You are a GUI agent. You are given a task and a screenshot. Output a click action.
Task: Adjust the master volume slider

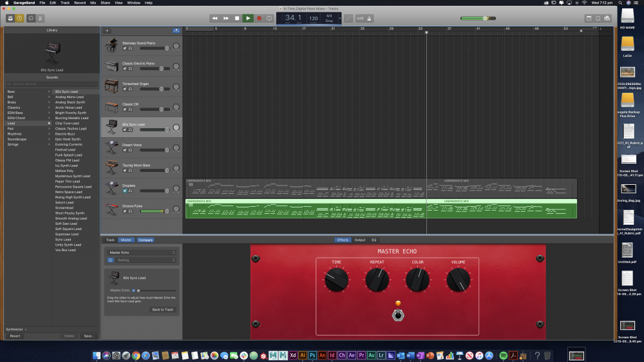[478, 18]
